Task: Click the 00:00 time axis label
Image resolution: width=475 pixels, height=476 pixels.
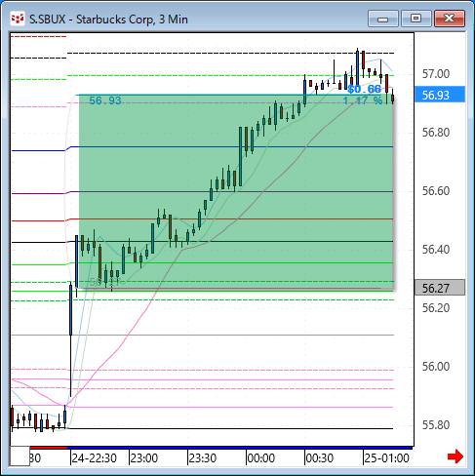Action: [261, 458]
